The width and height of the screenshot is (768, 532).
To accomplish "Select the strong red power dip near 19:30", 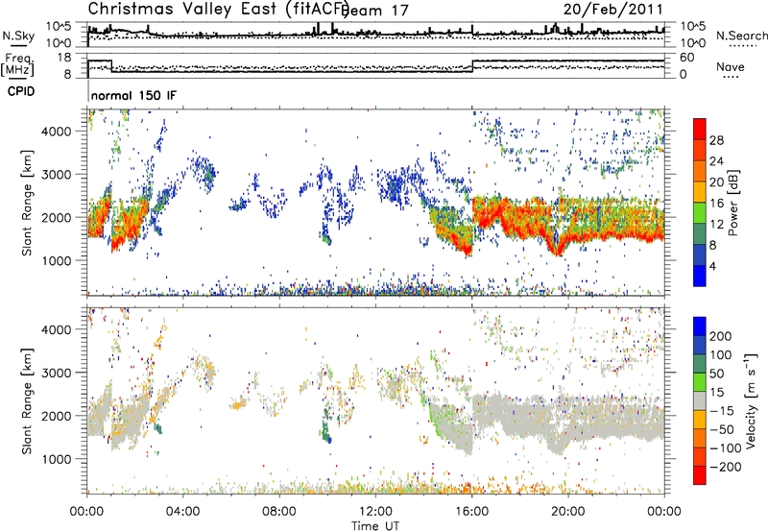I will [x=556, y=248].
